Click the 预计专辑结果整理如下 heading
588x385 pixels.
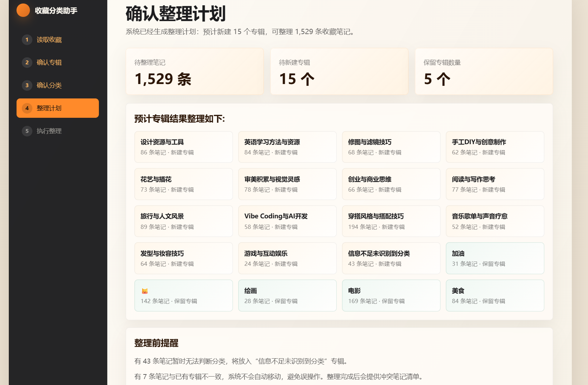(179, 119)
